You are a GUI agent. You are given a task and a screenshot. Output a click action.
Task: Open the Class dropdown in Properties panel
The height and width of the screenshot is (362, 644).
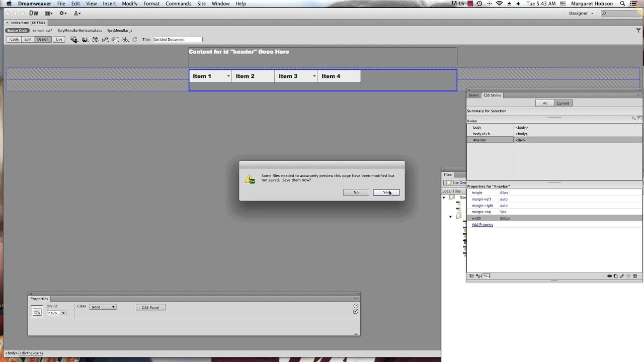[103, 307]
